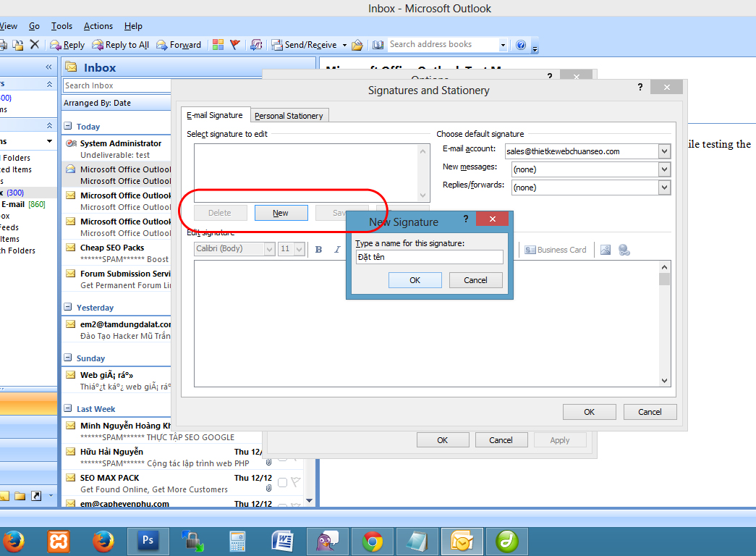
Task: Open the Categorize colored-squares icon
Action: [218, 45]
